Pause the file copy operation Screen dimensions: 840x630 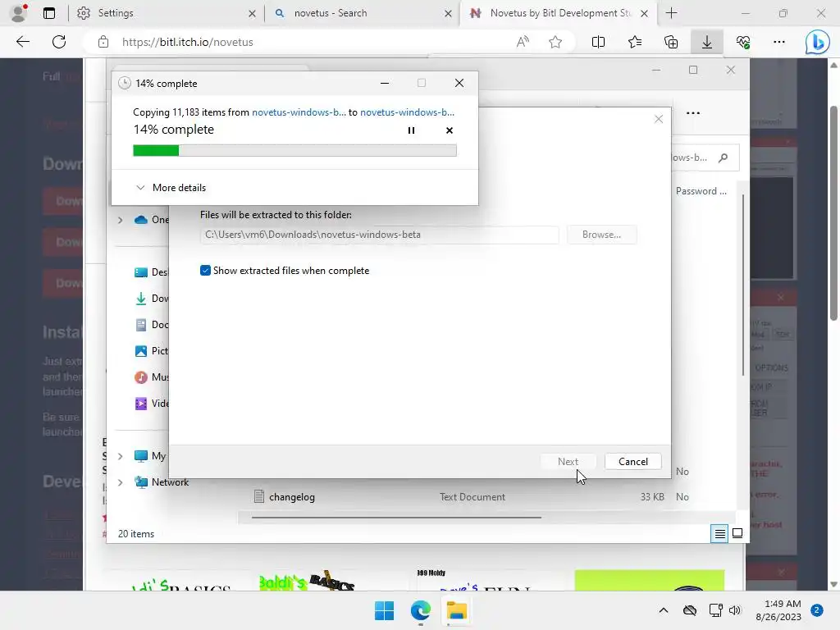click(x=411, y=130)
